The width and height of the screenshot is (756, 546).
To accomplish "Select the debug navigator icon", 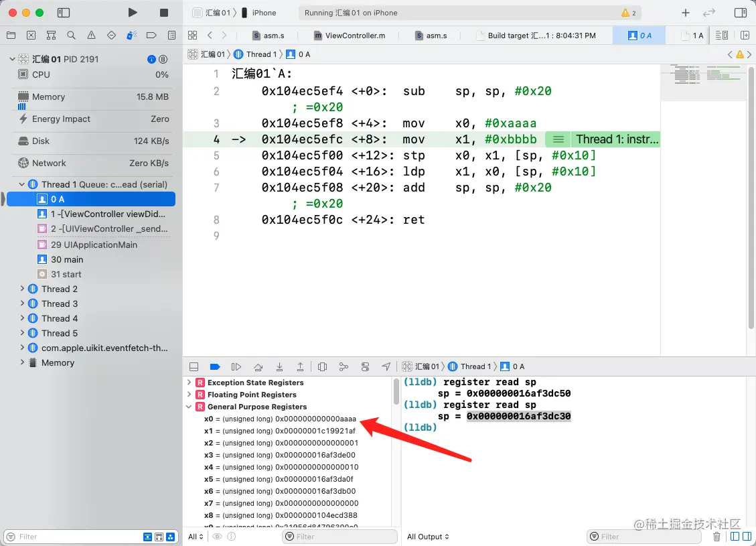I will [x=131, y=36].
